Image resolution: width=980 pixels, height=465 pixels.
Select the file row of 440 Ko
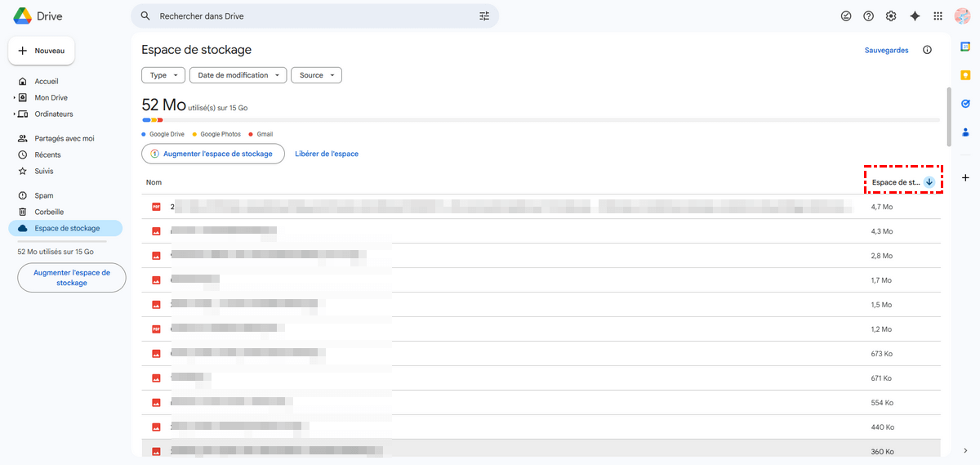pos(541,427)
